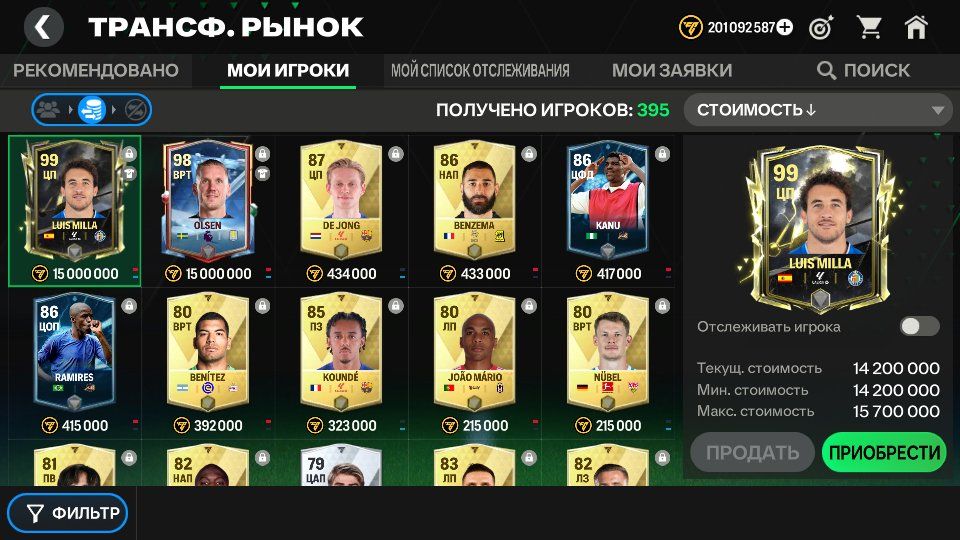
Task: Switch to the Рекомендовано tab
Action: [96, 70]
